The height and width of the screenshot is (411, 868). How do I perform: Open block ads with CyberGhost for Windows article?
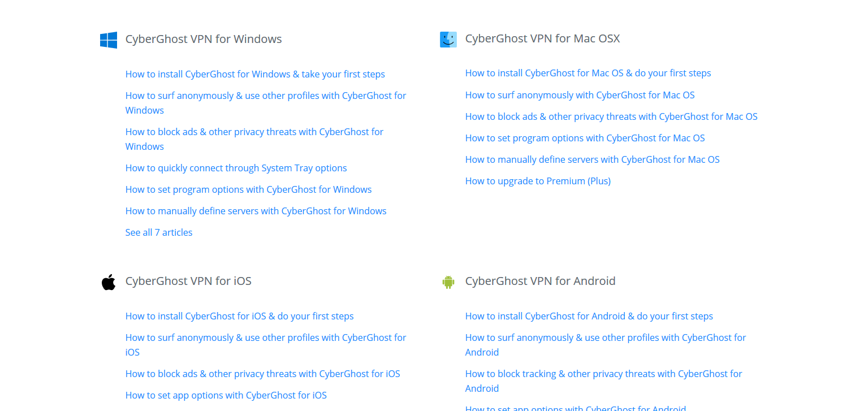[254, 139]
